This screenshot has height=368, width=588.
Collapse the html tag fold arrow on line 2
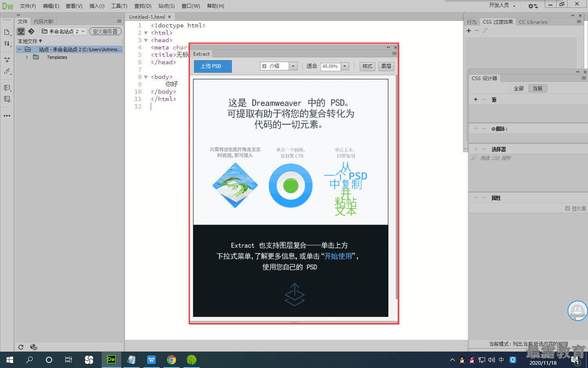tap(146, 33)
